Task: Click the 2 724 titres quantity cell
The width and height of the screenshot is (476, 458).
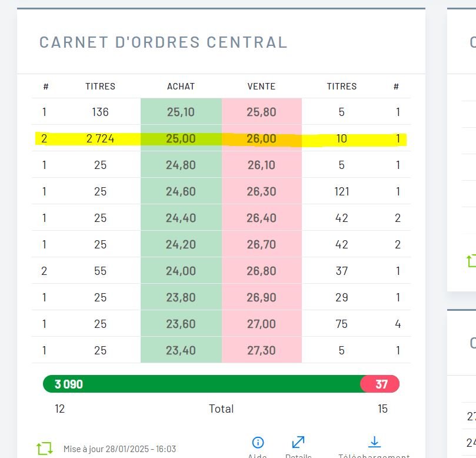Action: 100,139
